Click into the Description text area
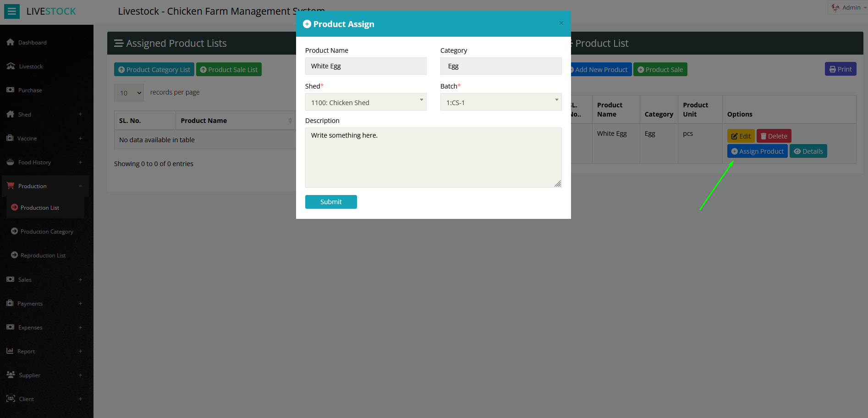This screenshot has width=868, height=418. (x=433, y=157)
